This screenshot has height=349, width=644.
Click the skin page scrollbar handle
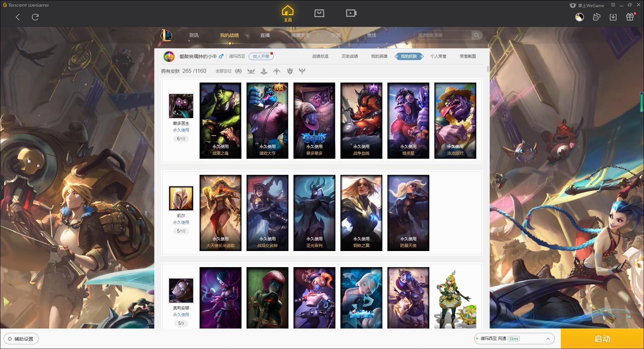(488, 69)
